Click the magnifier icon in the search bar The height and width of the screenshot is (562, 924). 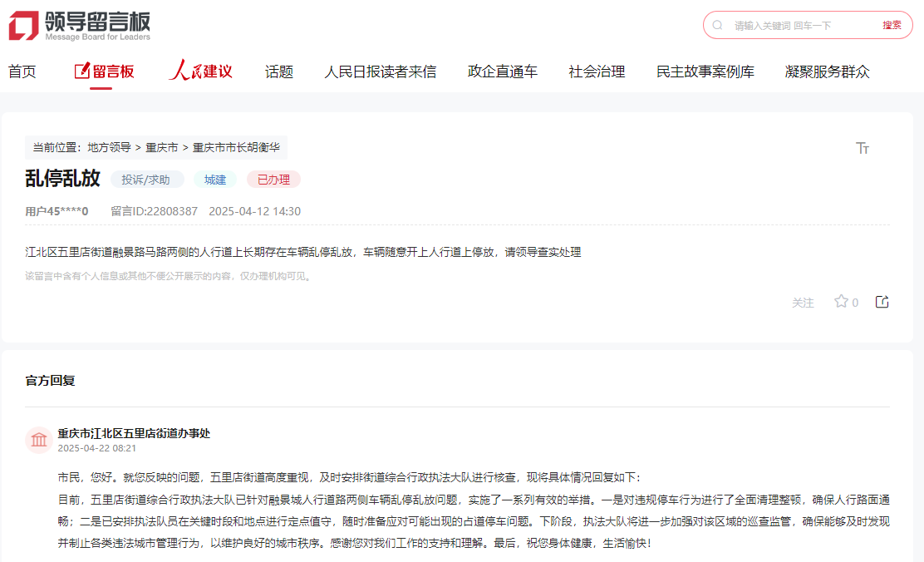[x=716, y=25]
